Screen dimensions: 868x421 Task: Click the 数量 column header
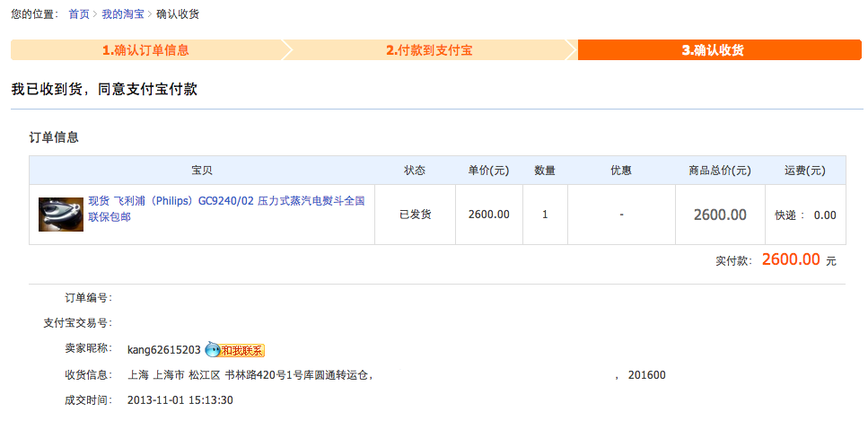click(x=545, y=171)
